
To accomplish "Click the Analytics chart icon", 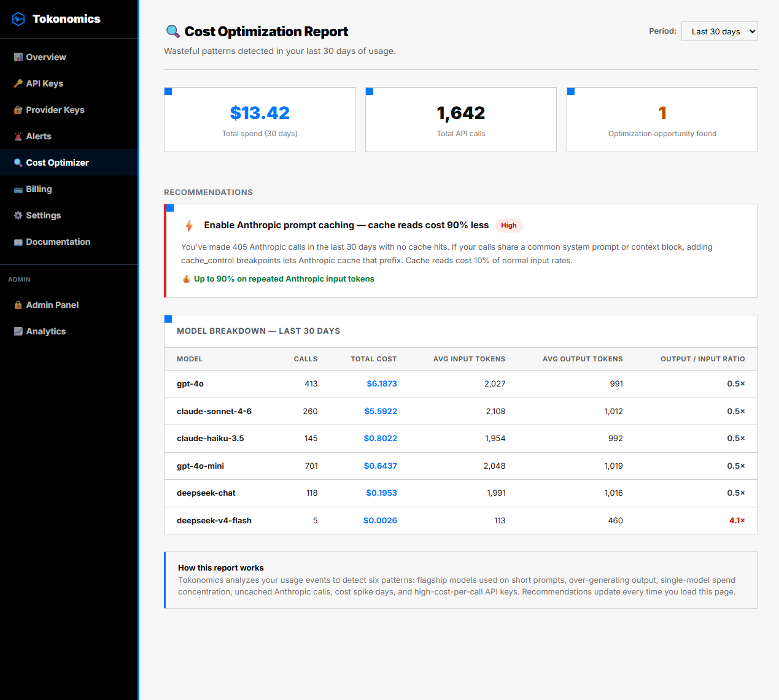I will (18, 331).
